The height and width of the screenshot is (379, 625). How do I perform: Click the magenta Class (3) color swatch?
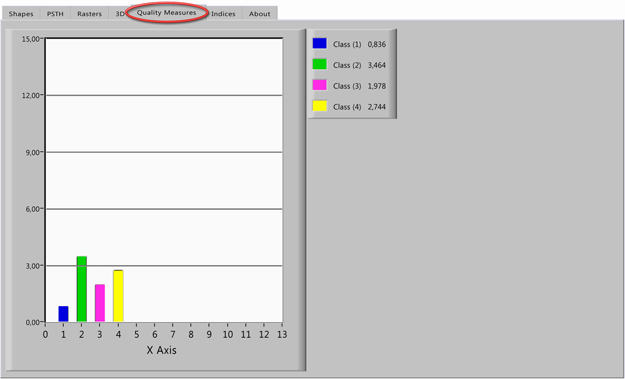320,85
